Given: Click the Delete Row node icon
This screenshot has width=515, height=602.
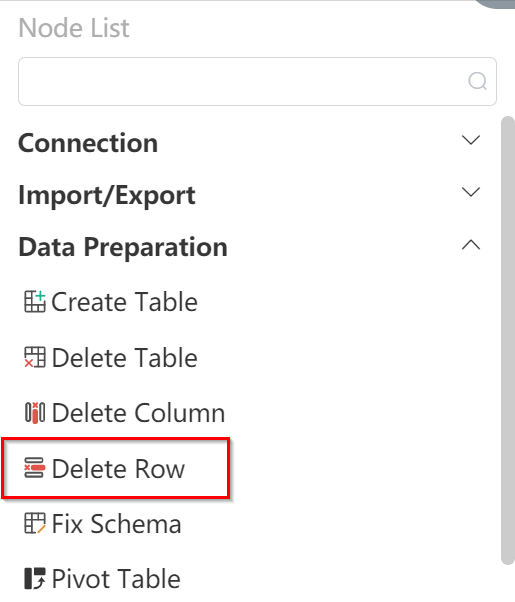Looking at the screenshot, I should point(35,468).
